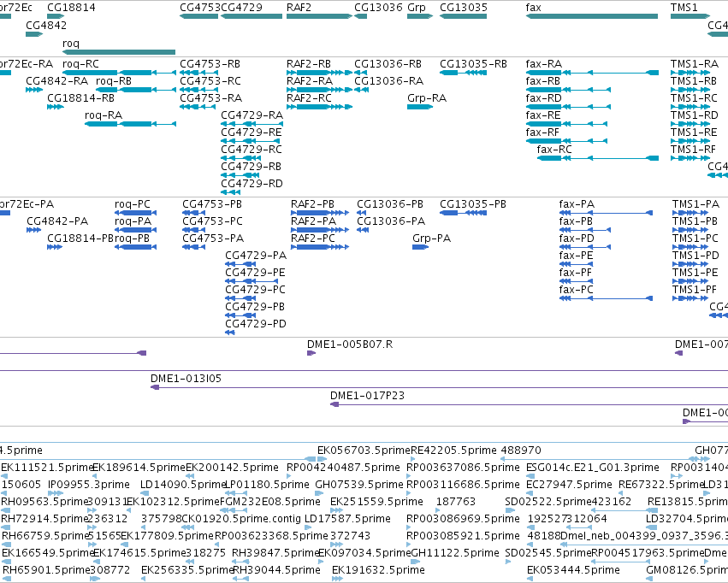The height and width of the screenshot is (583, 728).
Task: Select EST LD17587.5prime
Action: [x=310, y=527]
